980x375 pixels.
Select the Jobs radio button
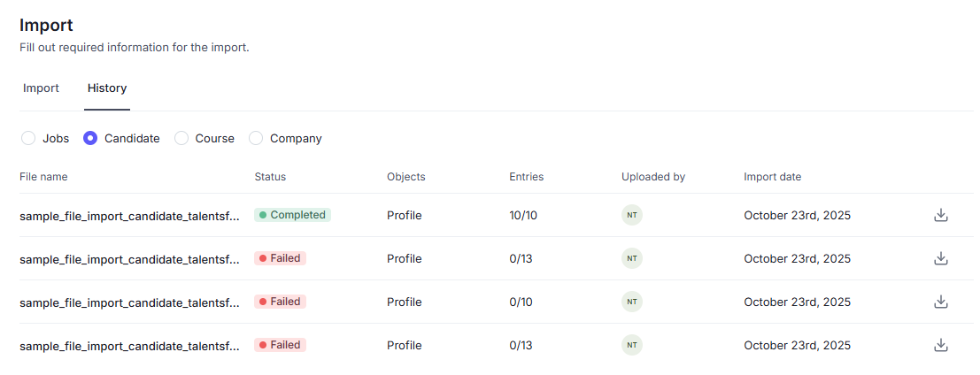[28, 138]
